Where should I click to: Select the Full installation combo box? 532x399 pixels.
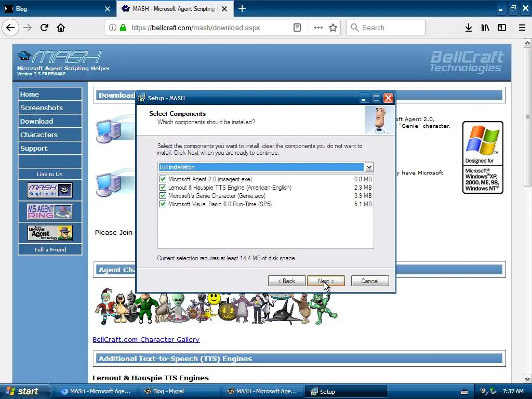(265, 167)
